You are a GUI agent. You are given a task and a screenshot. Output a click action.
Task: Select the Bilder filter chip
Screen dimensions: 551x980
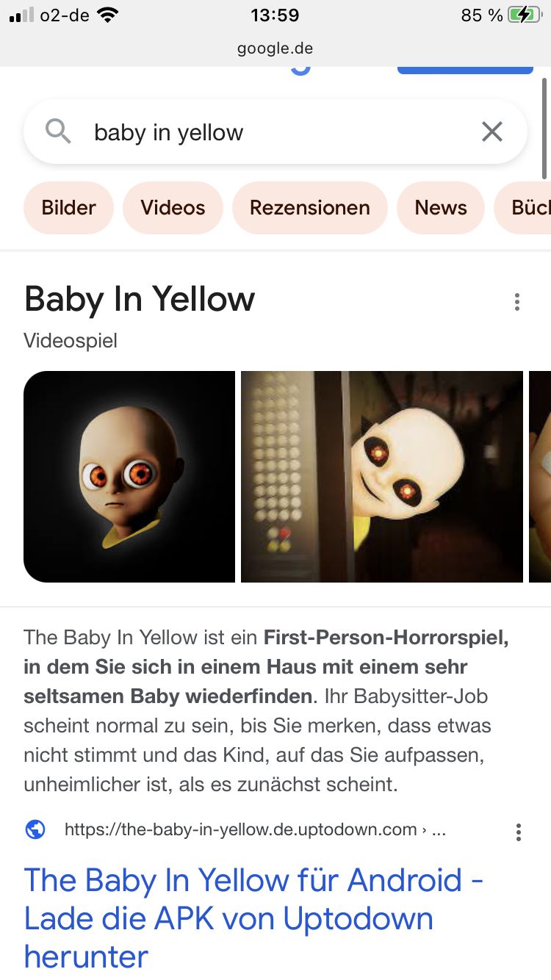(x=69, y=208)
